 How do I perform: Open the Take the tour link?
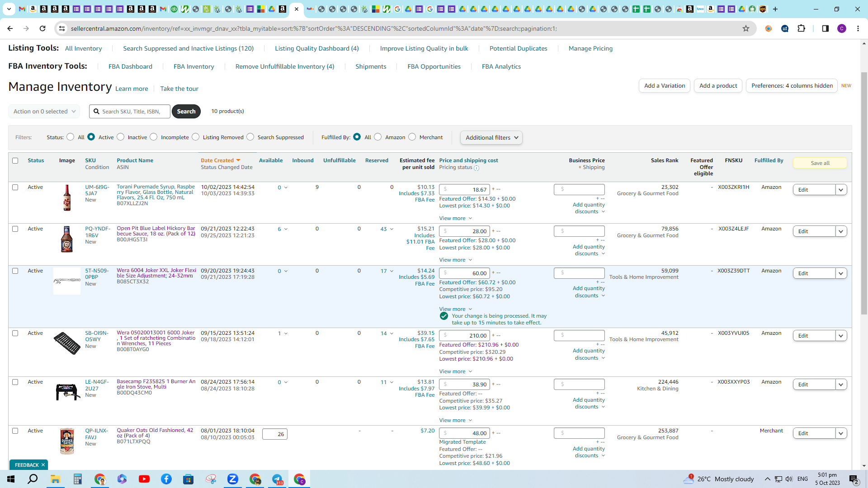179,89
